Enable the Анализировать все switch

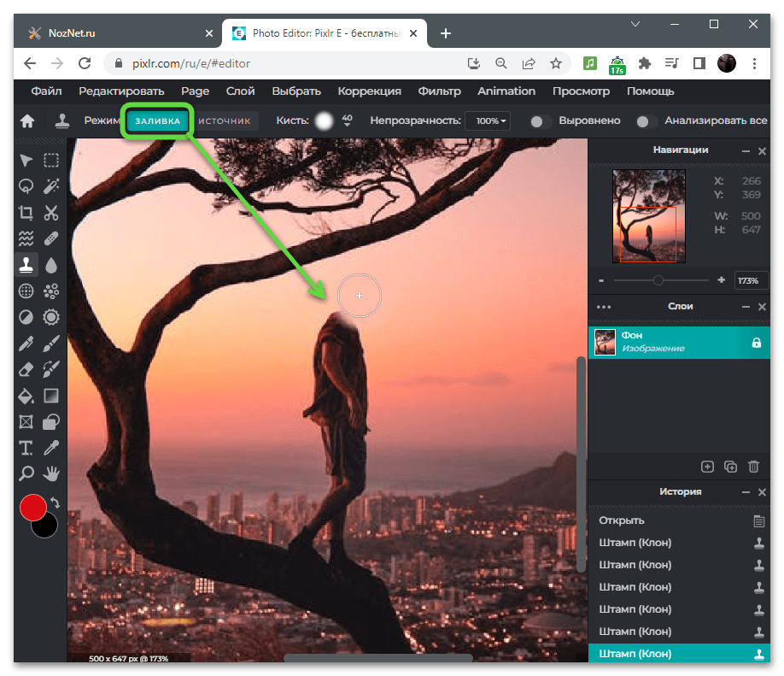coord(647,121)
